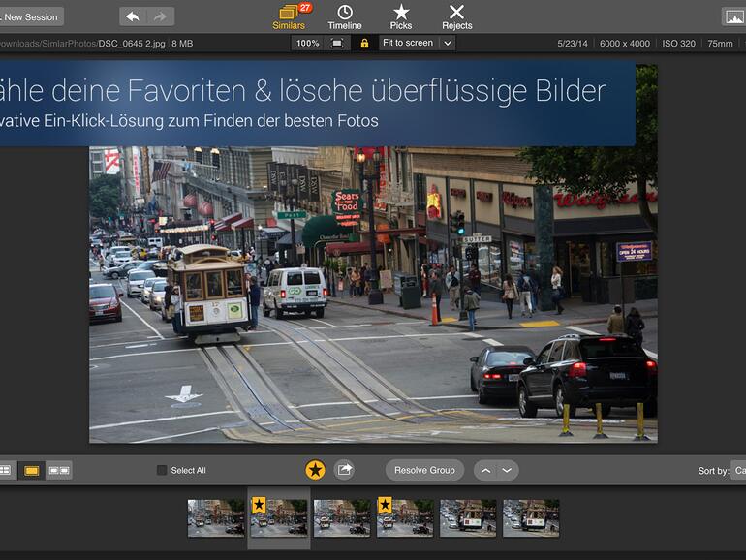Mark the photo as pick with the star button

[x=315, y=470]
